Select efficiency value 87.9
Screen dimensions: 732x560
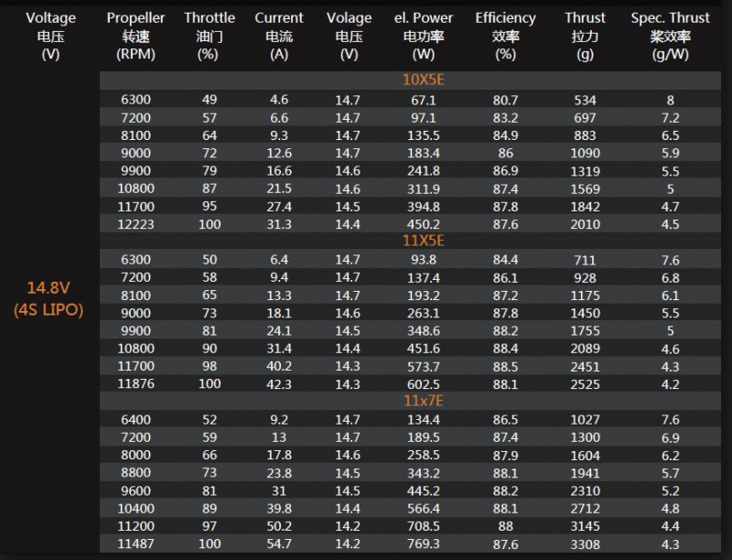click(x=506, y=455)
